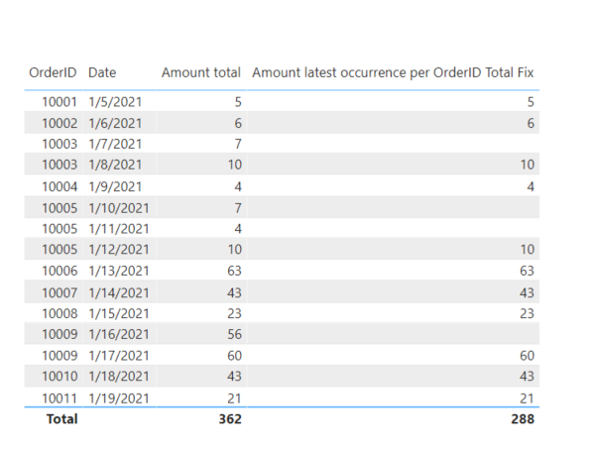The height and width of the screenshot is (459, 592).
Task: Click Amount total 7 in the 1/7/2021 row
Action: tap(238, 144)
